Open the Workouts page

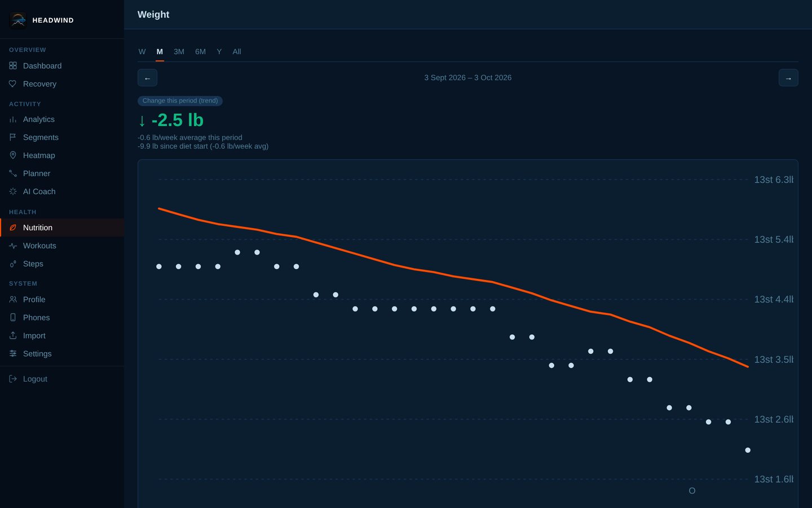click(62, 246)
